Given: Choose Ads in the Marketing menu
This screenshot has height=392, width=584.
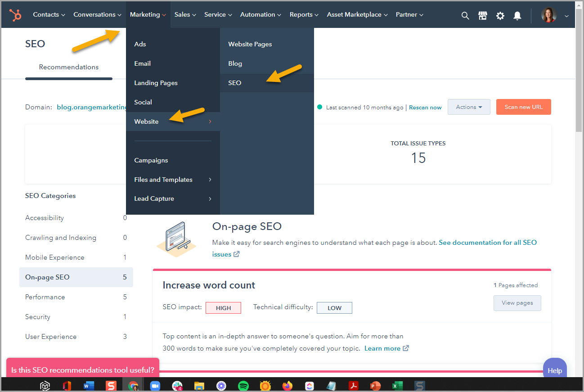Looking at the screenshot, I should click(x=173, y=44).
